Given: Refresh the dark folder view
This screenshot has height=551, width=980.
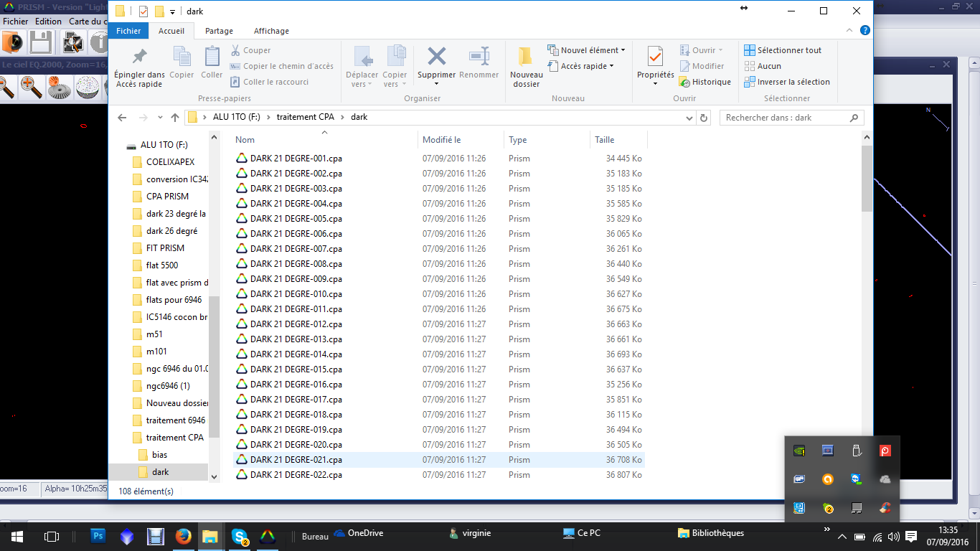Looking at the screenshot, I should (x=704, y=118).
